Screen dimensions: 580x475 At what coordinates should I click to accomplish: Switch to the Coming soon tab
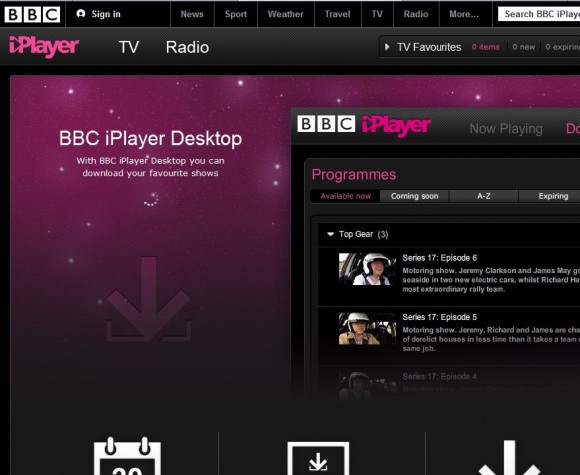[x=414, y=196]
